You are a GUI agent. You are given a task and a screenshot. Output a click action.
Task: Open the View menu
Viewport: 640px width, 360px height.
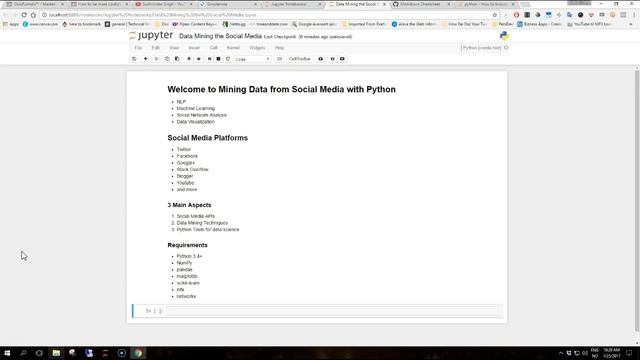(x=174, y=48)
